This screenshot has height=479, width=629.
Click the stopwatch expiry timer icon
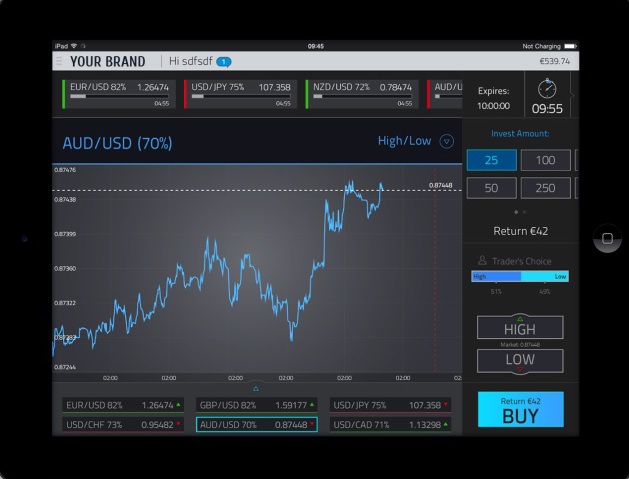pyautogui.click(x=546, y=88)
